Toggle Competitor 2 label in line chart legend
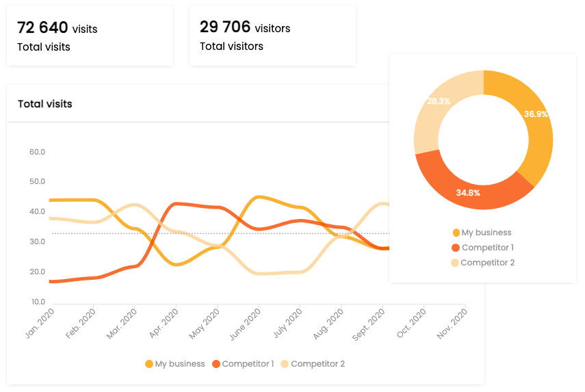The image size is (585, 392). [318, 364]
